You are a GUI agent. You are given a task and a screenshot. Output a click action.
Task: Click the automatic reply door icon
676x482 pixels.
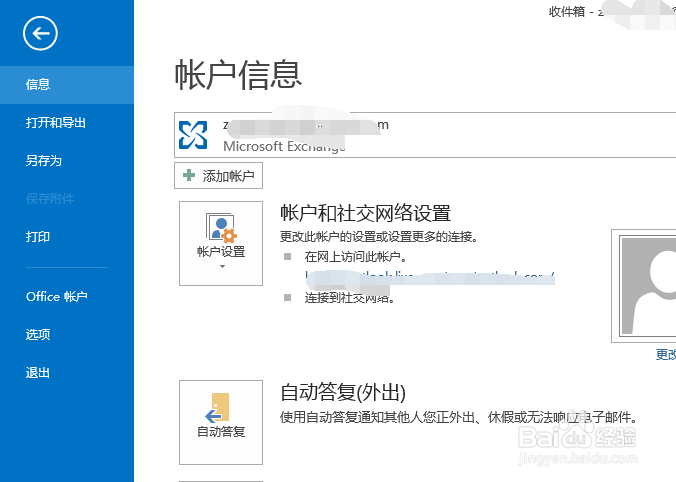(x=218, y=407)
